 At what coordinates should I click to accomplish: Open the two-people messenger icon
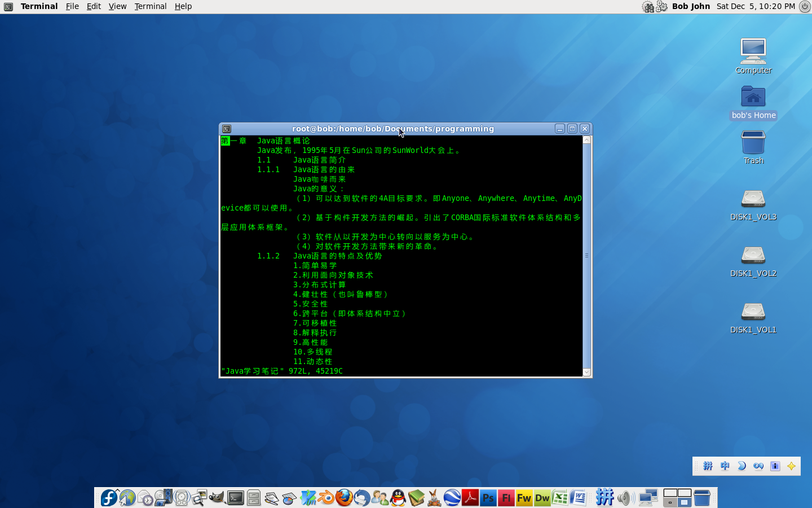[380, 498]
